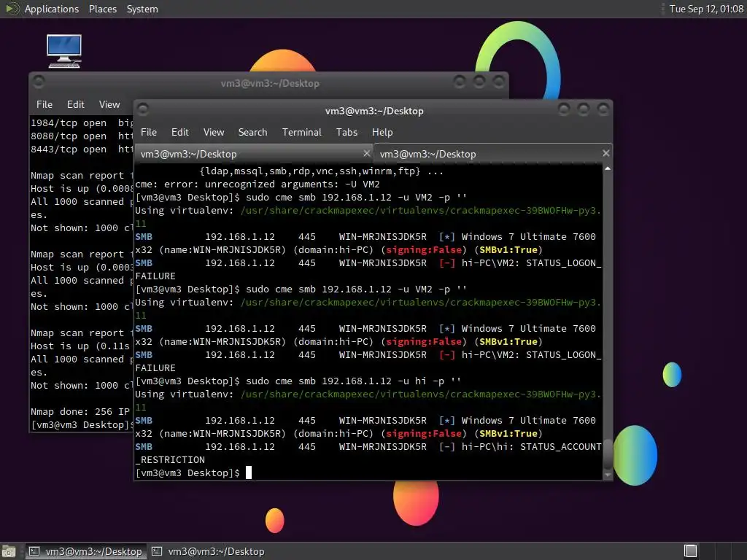Click '8080/tcp open' line in background terminal
Viewport: 747px width, 560px height.
click(69, 136)
